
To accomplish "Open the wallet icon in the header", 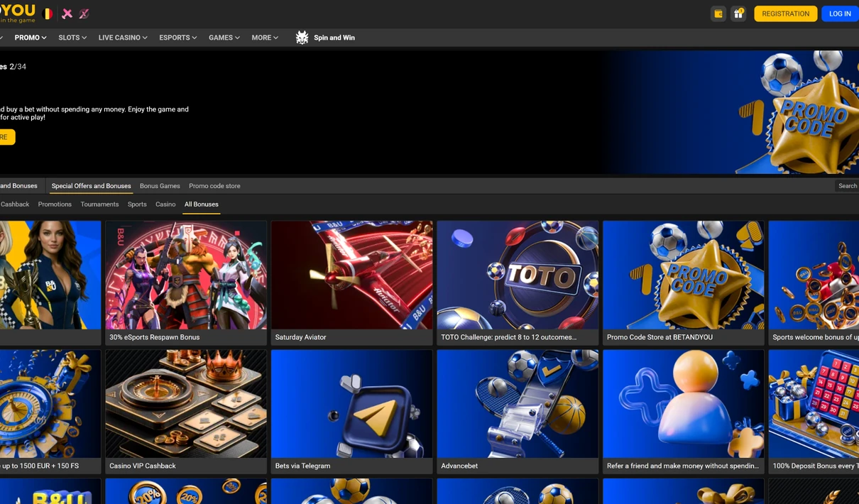I will pyautogui.click(x=718, y=13).
